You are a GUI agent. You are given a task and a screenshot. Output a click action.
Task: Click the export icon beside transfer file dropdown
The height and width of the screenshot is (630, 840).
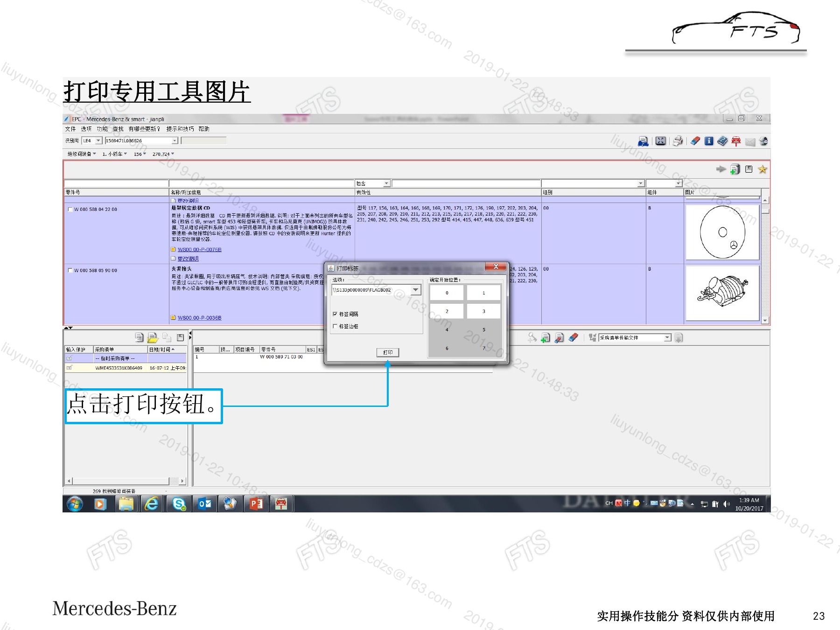click(x=679, y=337)
